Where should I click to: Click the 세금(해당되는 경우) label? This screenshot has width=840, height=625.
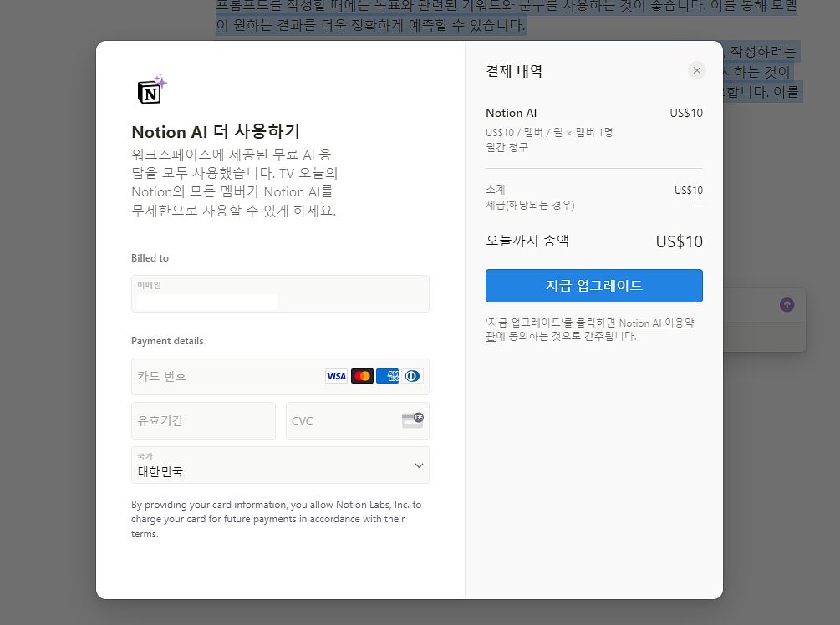click(530, 205)
